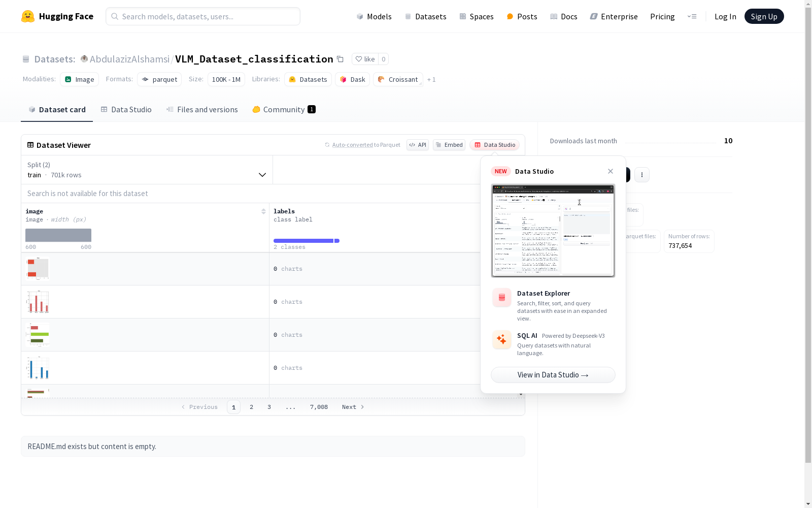
Task: Click the Log In link
Action: pos(725,16)
